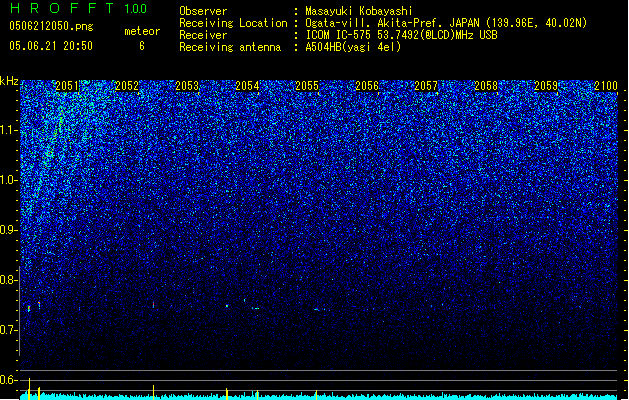Click the 2053 time axis label
The image size is (629, 400).
tap(187, 86)
